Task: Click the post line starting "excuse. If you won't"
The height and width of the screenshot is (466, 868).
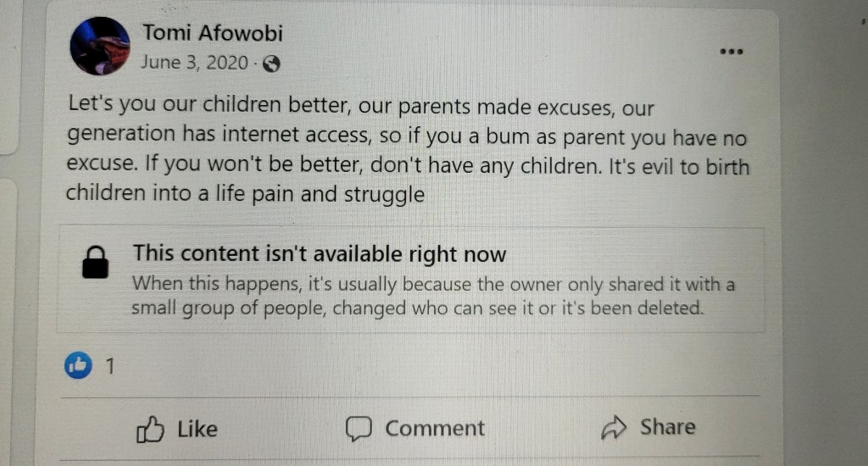Action: pos(407,164)
